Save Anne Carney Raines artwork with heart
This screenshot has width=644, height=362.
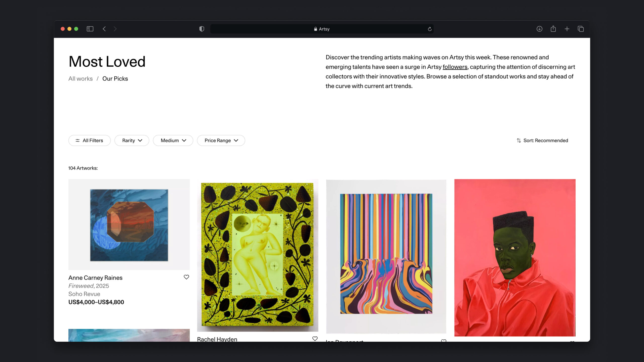pyautogui.click(x=186, y=277)
